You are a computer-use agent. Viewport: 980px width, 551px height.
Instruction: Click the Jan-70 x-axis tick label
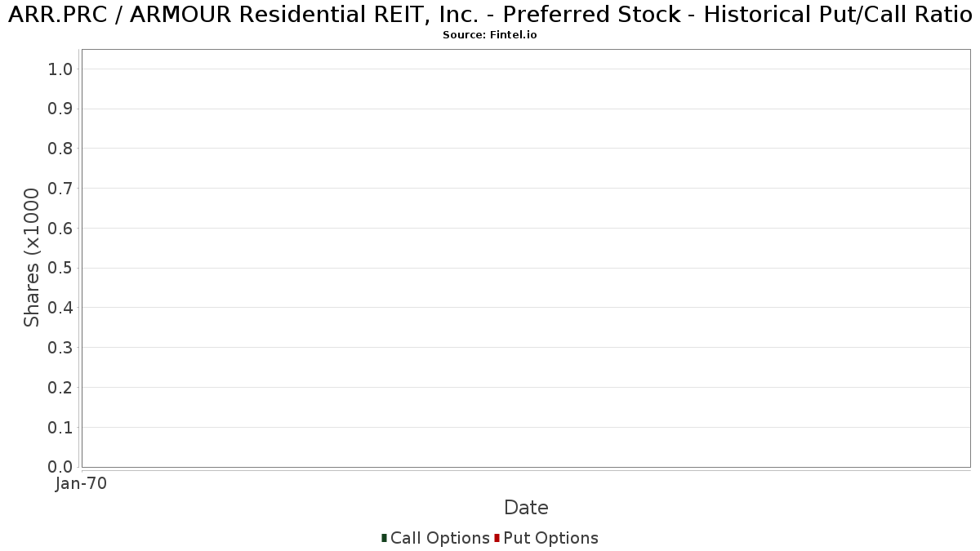81,483
